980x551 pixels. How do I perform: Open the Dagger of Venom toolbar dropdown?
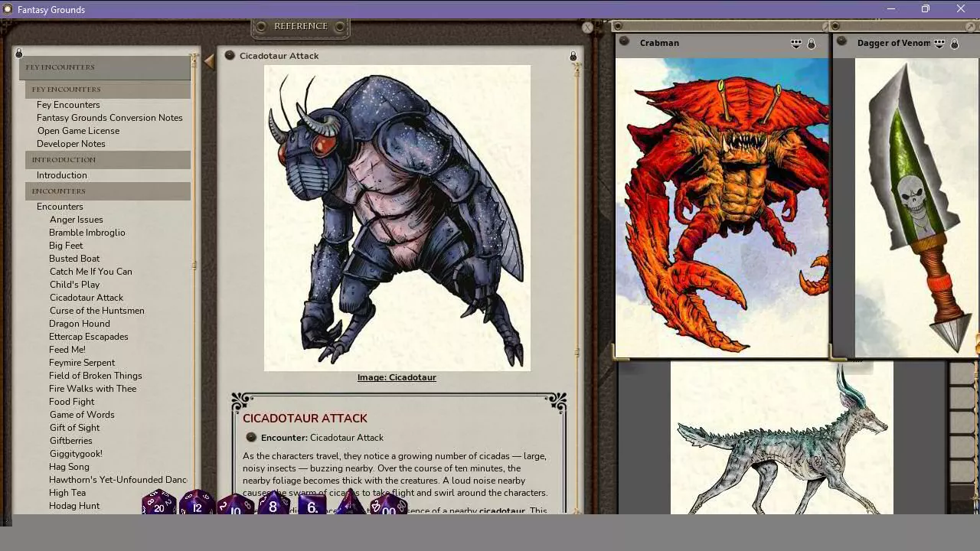(x=939, y=44)
